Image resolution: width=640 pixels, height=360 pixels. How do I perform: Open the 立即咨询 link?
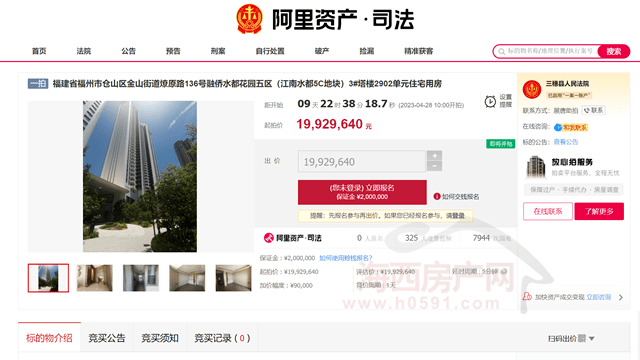point(599,297)
